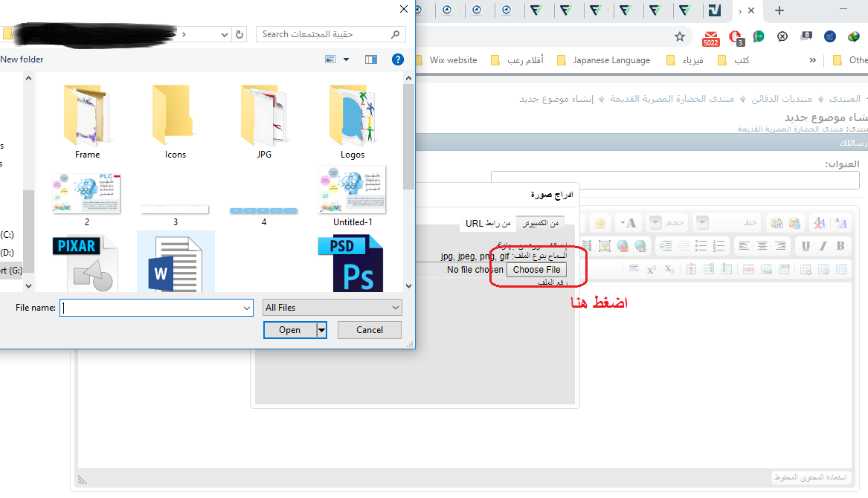Open the font color picker

(629, 223)
